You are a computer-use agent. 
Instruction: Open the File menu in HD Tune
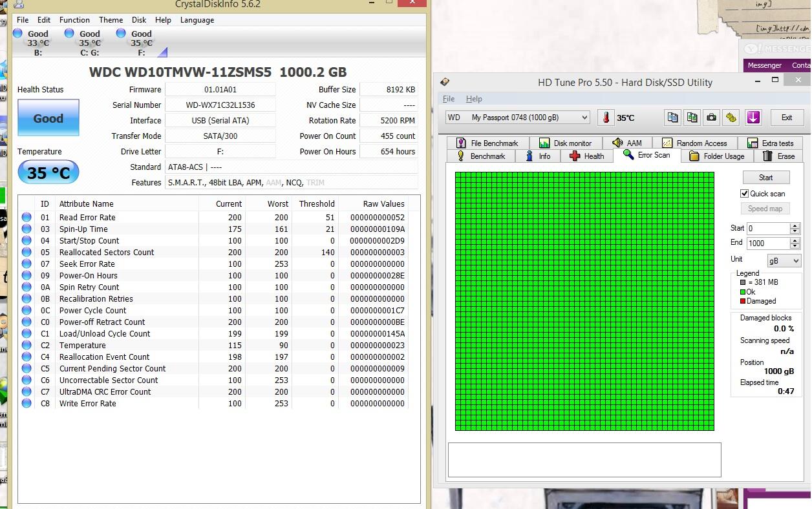tap(448, 99)
